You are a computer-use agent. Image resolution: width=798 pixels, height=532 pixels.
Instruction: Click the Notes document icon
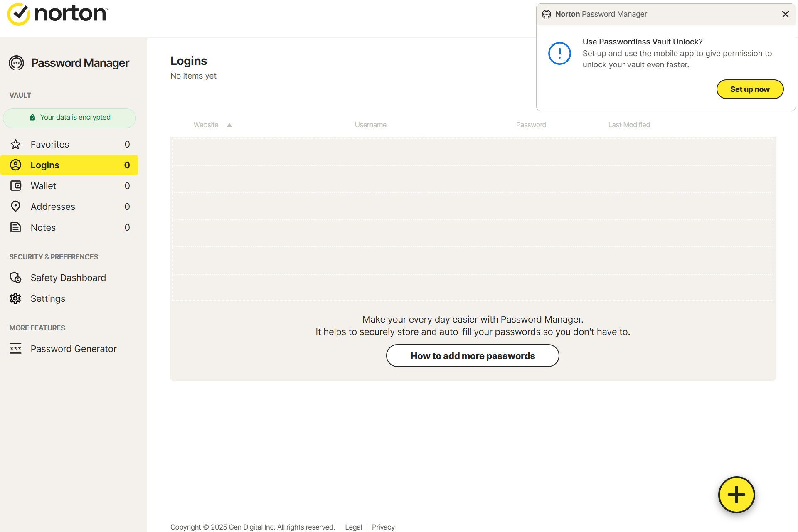pos(15,227)
